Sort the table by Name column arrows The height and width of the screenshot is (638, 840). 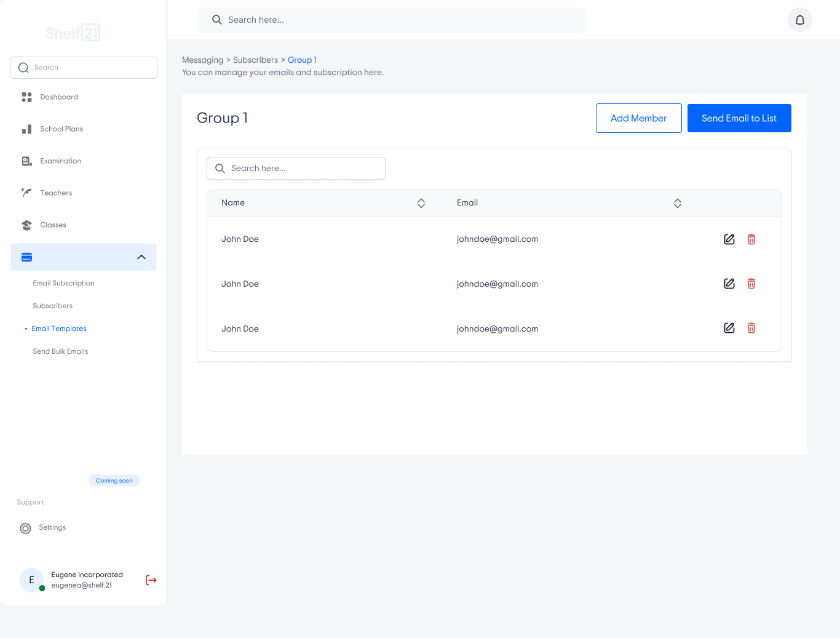(x=421, y=203)
